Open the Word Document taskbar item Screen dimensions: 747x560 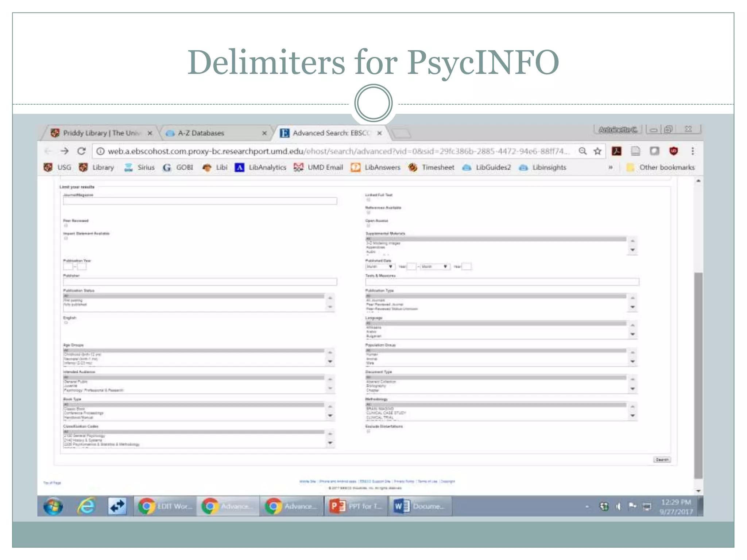click(x=420, y=506)
